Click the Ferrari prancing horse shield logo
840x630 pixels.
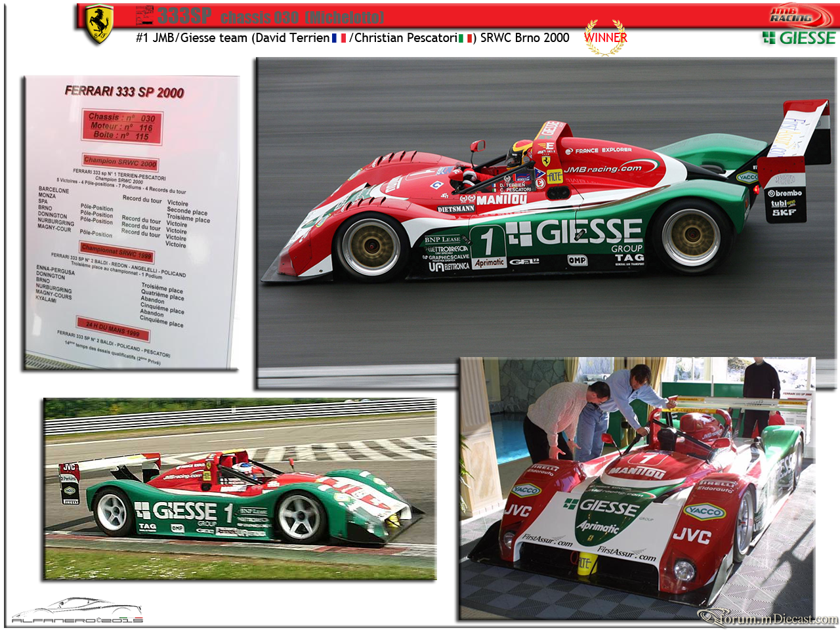(100, 24)
